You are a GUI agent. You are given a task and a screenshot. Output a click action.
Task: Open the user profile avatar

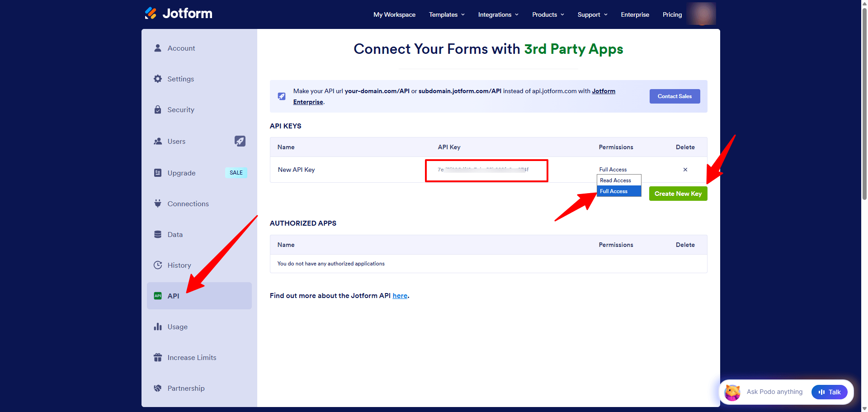[701, 14]
